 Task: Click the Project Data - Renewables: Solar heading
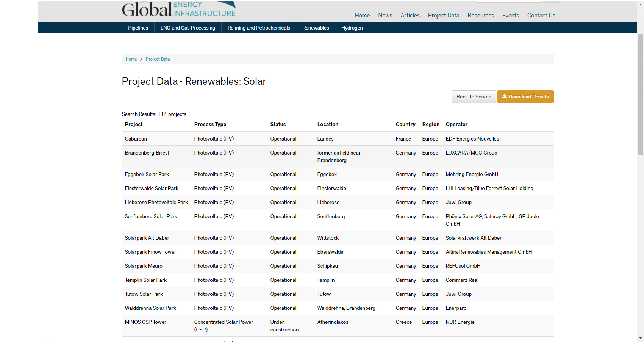coord(194,81)
